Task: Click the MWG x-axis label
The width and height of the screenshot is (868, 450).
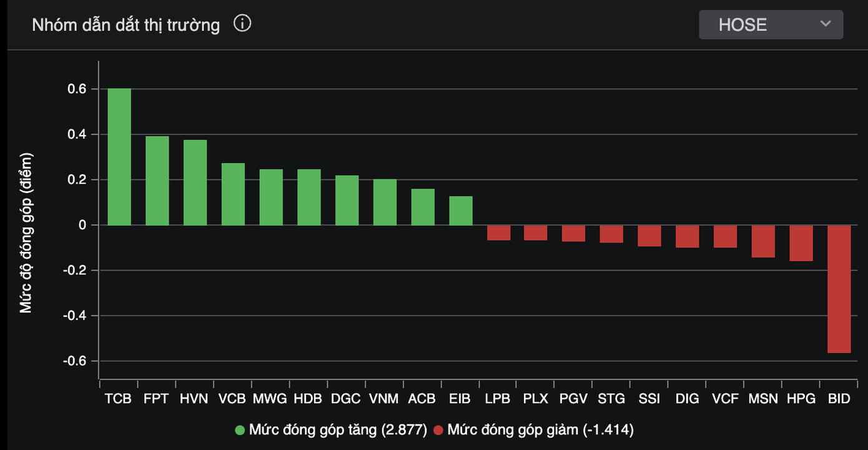Action: click(x=270, y=399)
